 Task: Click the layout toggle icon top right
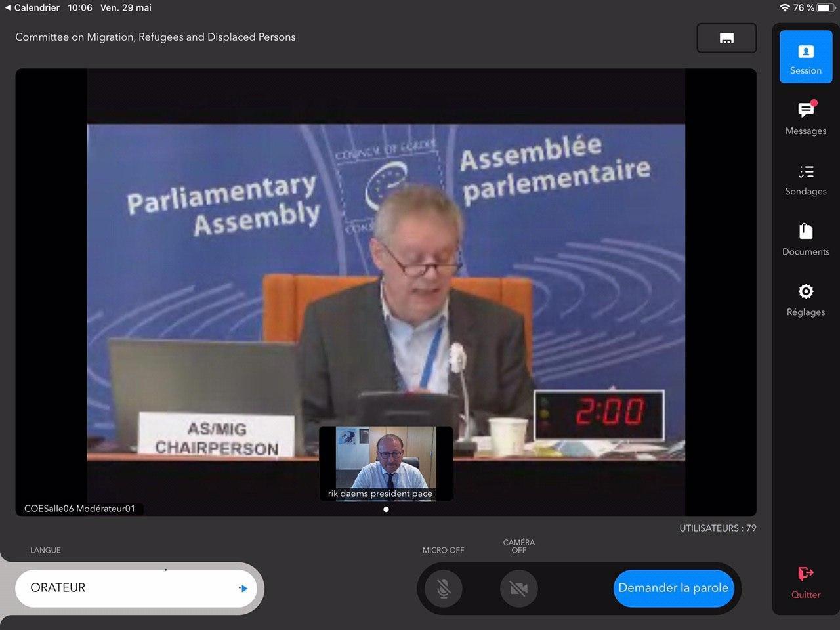(726, 38)
